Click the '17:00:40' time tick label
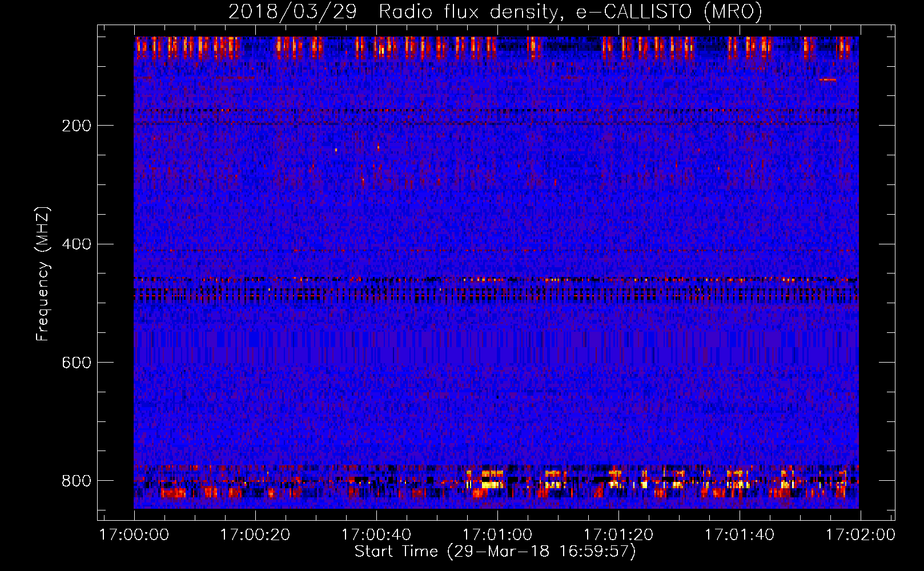The width and height of the screenshot is (924, 571). tap(376, 535)
